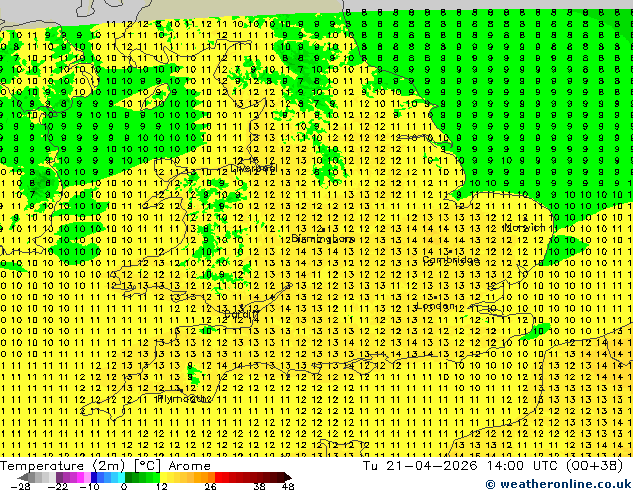Click the -22 value on the colour scale
The image size is (634, 490).
(x=57, y=486)
